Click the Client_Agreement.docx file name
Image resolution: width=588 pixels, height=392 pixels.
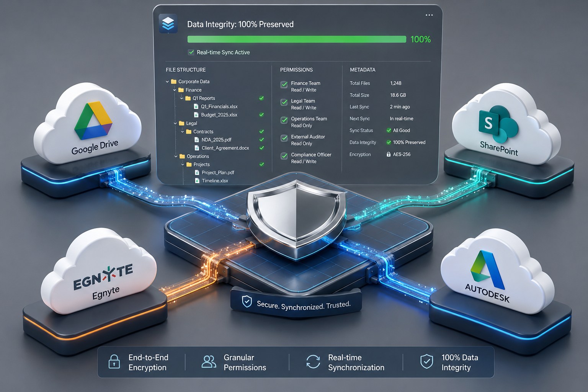click(225, 148)
